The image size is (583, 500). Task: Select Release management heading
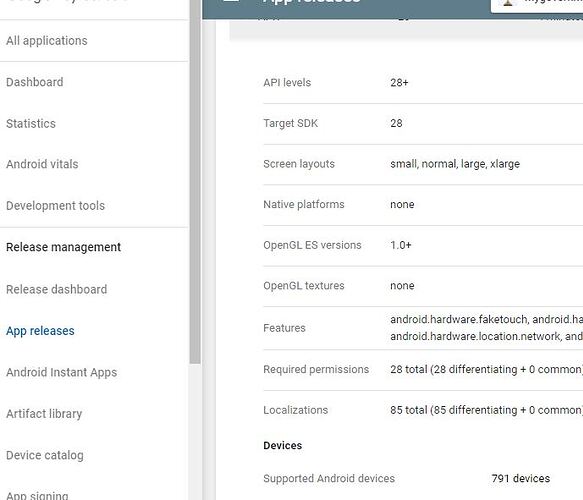pos(63,247)
